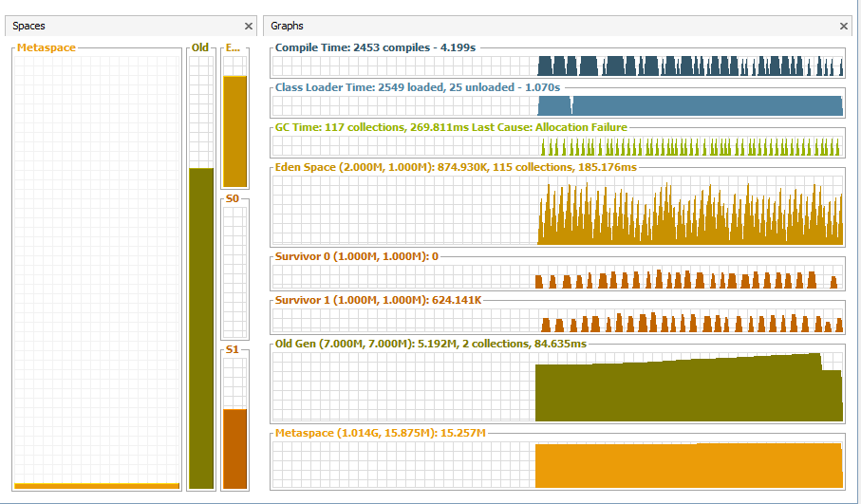The image size is (861, 504).
Task: Select the Spaces panel title
Action: (x=28, y=27)
